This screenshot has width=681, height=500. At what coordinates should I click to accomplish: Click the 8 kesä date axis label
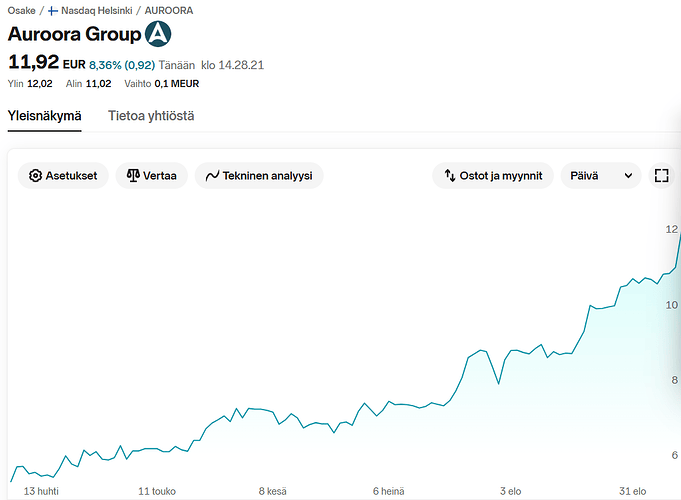click(272, 491)
